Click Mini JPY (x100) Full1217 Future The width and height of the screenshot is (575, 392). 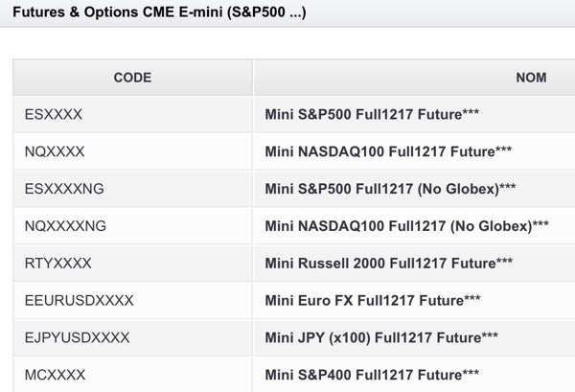(x=381, y=337)
